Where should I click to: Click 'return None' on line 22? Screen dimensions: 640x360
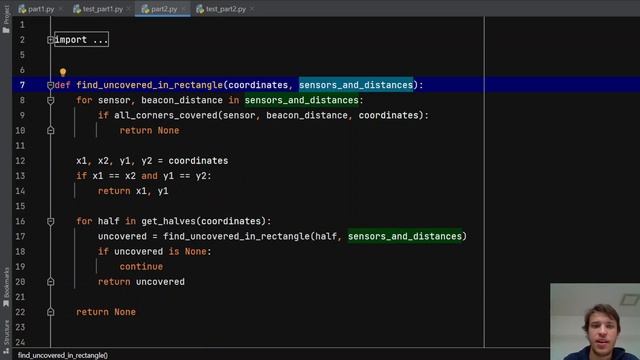tap(106, 312)
